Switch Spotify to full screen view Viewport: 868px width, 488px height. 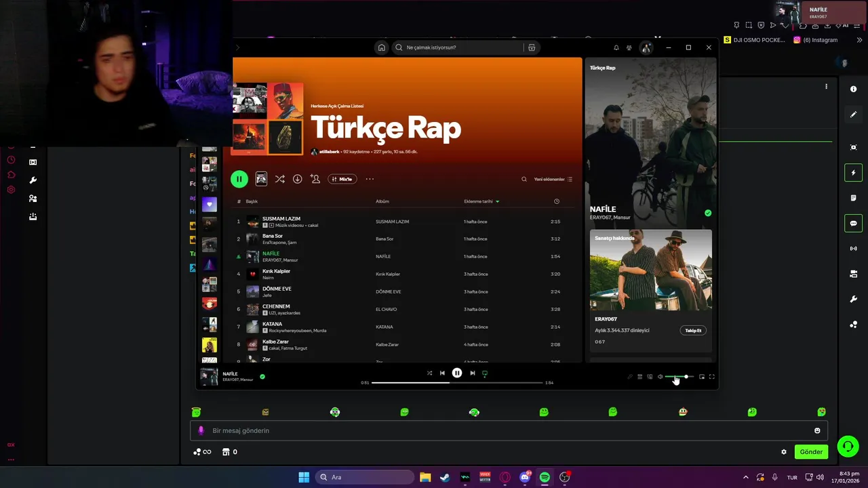tap(711, 377)
